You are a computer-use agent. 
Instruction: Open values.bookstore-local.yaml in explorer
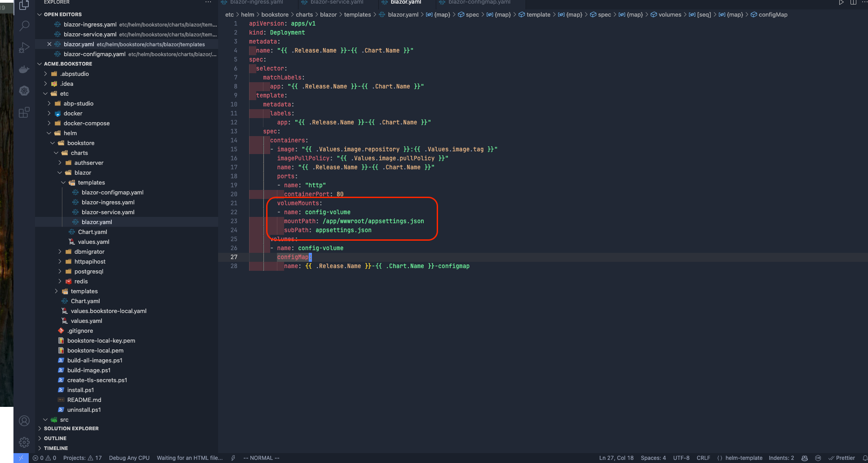[109, 311]
